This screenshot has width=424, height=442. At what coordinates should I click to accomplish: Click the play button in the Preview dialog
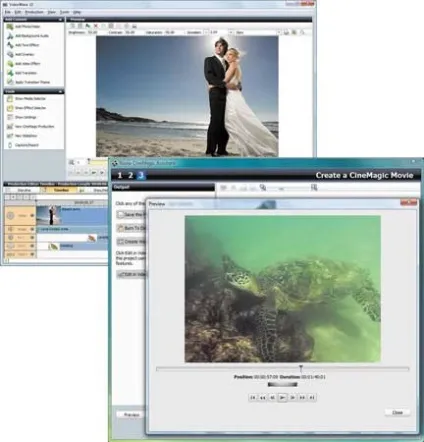point(282,397)
